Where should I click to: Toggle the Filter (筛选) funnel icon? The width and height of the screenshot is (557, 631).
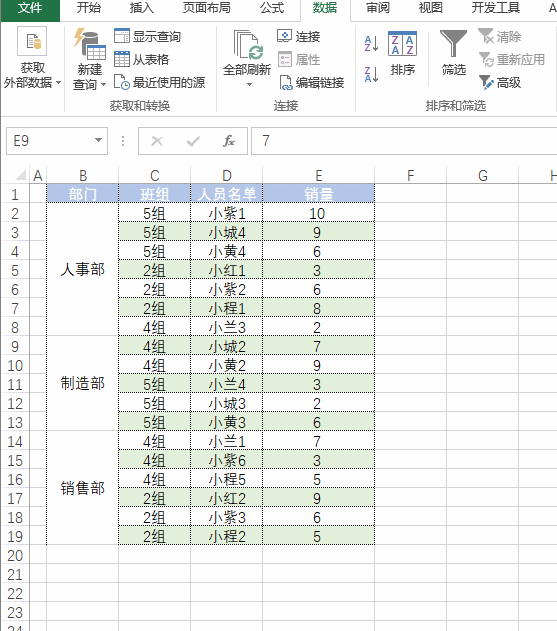click(453, 43)
